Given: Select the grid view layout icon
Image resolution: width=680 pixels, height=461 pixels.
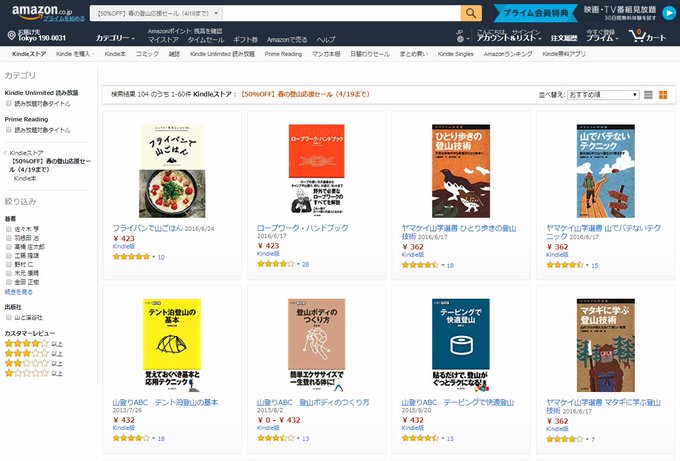Looking at the screenshot, I should [663, 95].
